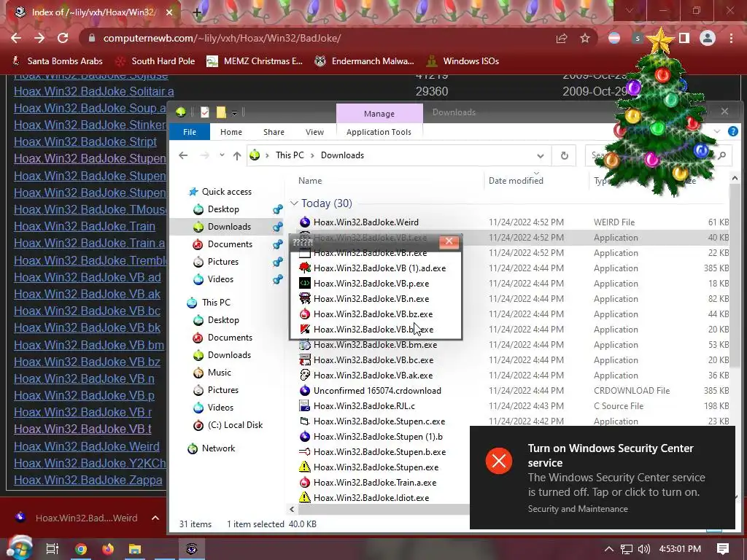Open a new browser tab
Image resolution: width=747 pixels, height=560 pixels.
[197, 12]
